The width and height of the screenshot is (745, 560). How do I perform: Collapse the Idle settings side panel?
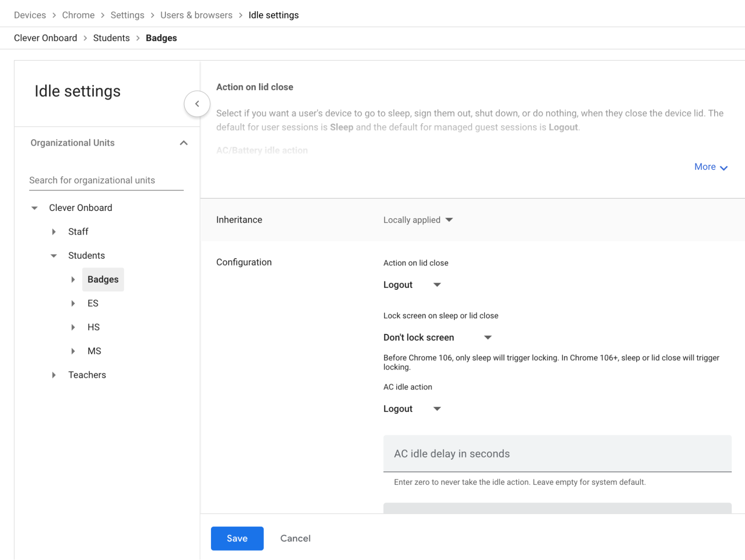[x=197, y=104]
